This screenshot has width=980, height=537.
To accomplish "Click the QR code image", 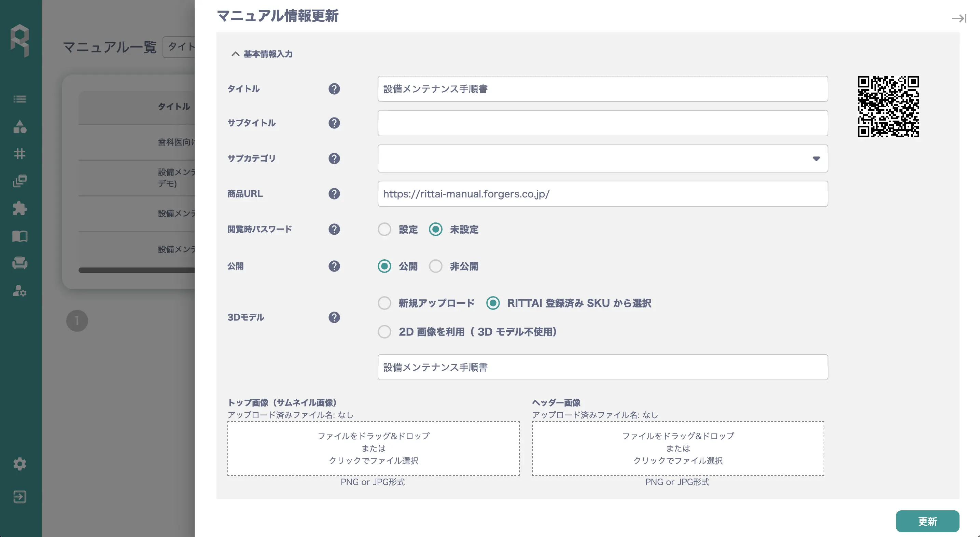I will tap(888, 107).
